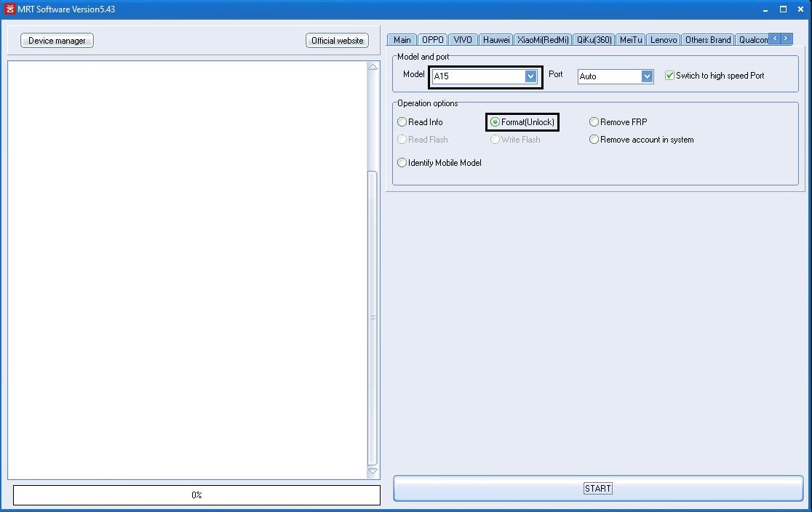Screen dimensions: 812x512
Task: Open the Qualcomm tab
Action: coord(753,40)
